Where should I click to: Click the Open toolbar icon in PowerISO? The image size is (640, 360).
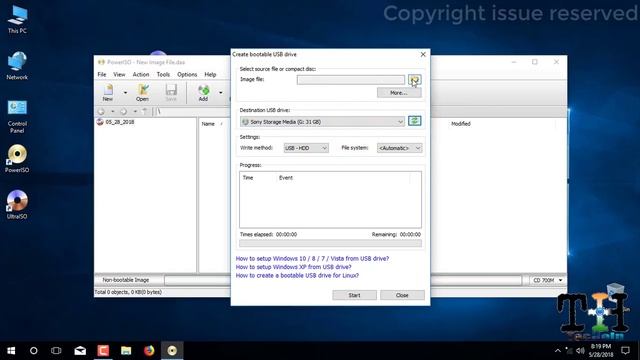coord(142,93)
